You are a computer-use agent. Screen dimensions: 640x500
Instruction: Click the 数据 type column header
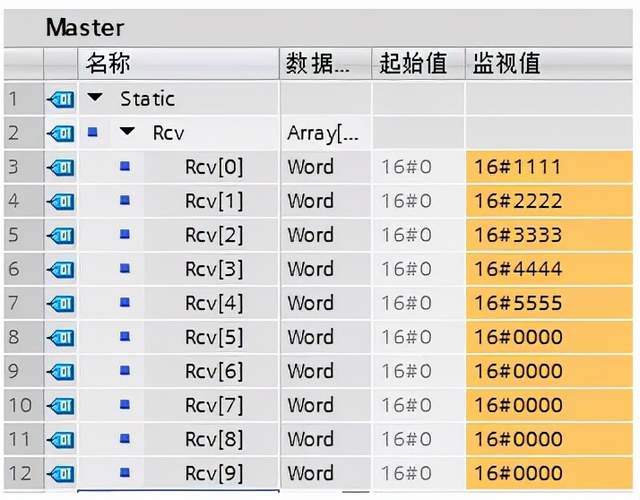tap(319, 64)
